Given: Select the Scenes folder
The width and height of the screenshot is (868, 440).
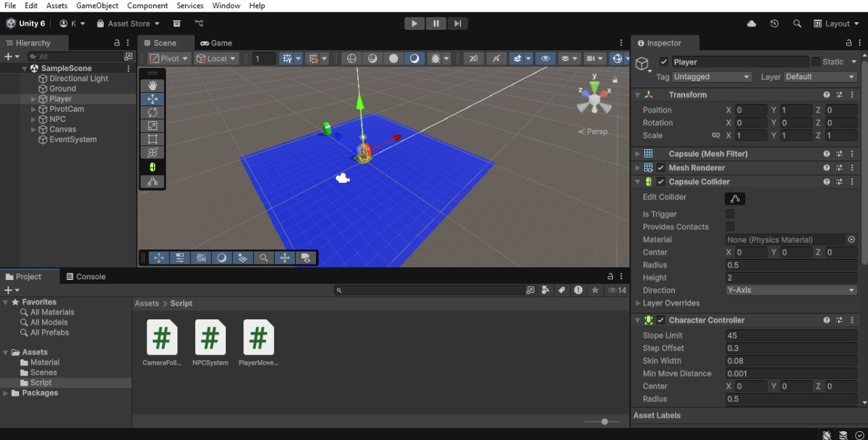Looking at the screenshot, I should tap(43, 373).
